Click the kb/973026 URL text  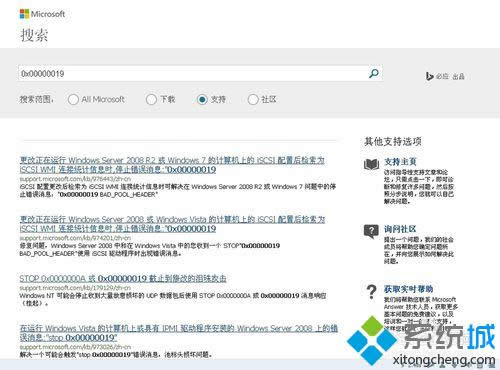coord(75,347)
